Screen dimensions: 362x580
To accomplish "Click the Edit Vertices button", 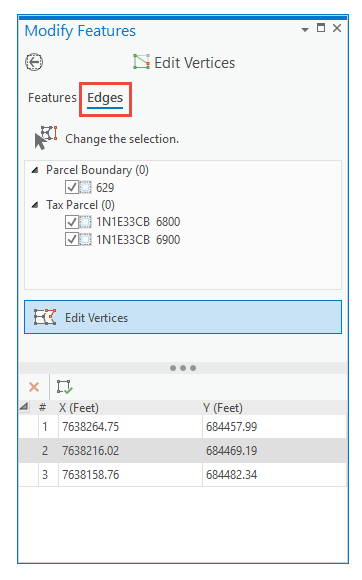I will (183, 317).
